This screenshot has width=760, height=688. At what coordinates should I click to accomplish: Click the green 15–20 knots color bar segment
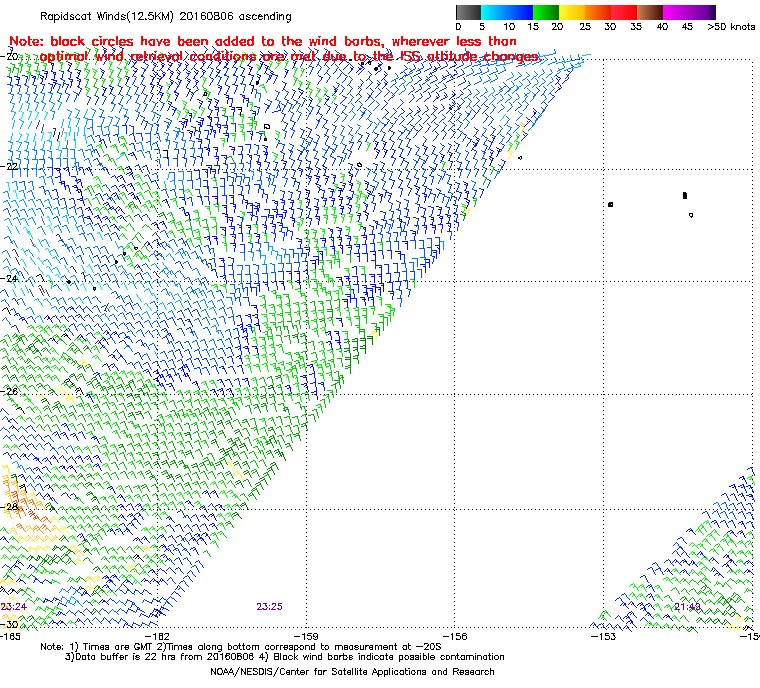click(x=546, y=12)
